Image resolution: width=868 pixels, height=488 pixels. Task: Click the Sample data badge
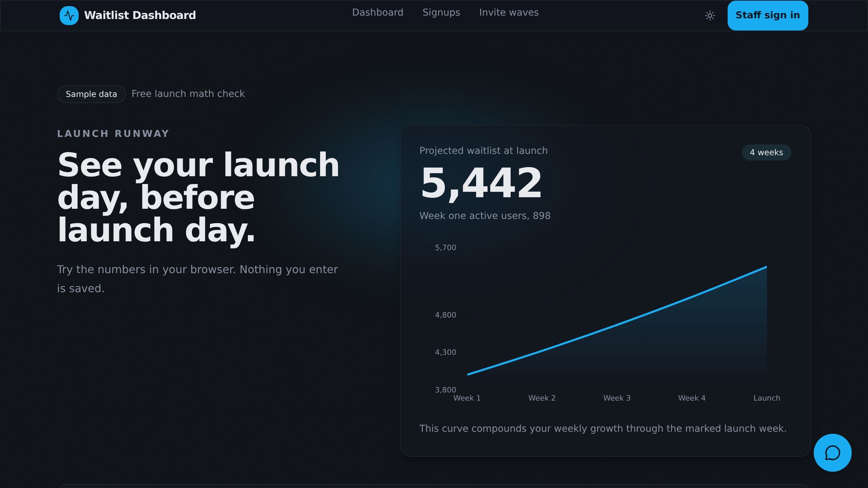pos(91,94)
